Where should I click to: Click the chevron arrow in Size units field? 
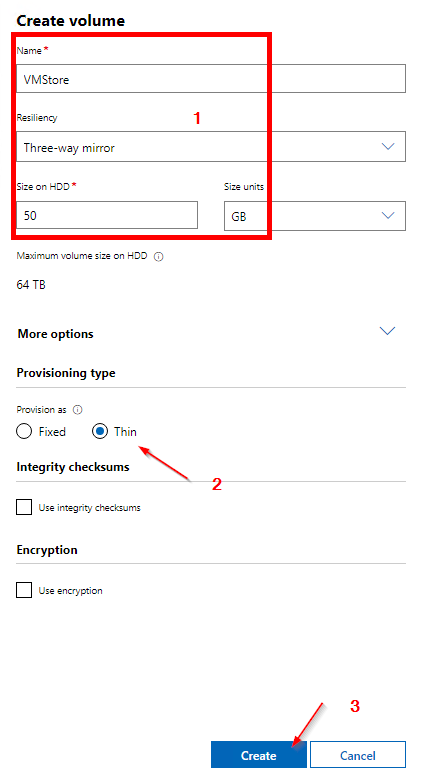pyautogui.click(x=388, y=215)
